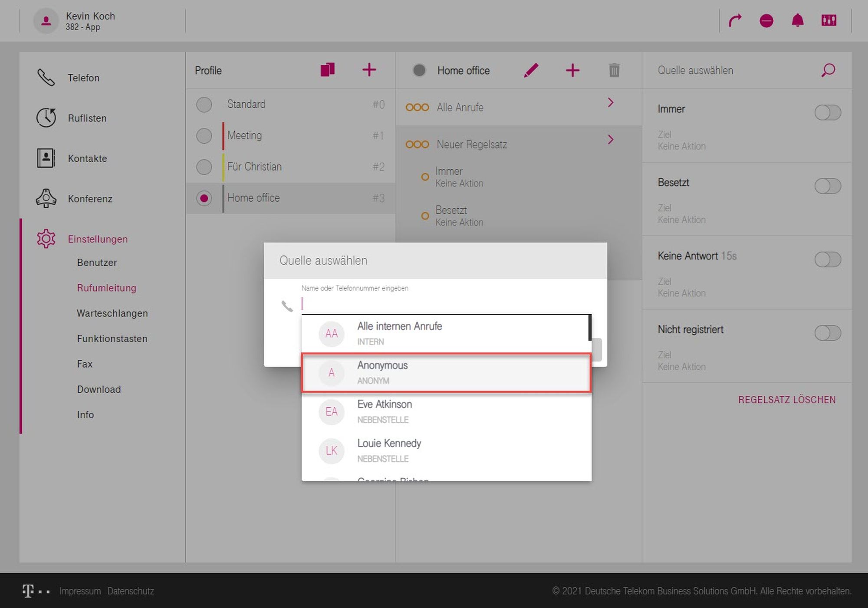The width and height of the screenshot is (868, 608).
Task: Select Anonymous from source dropdown list
Action: (446, 373)
